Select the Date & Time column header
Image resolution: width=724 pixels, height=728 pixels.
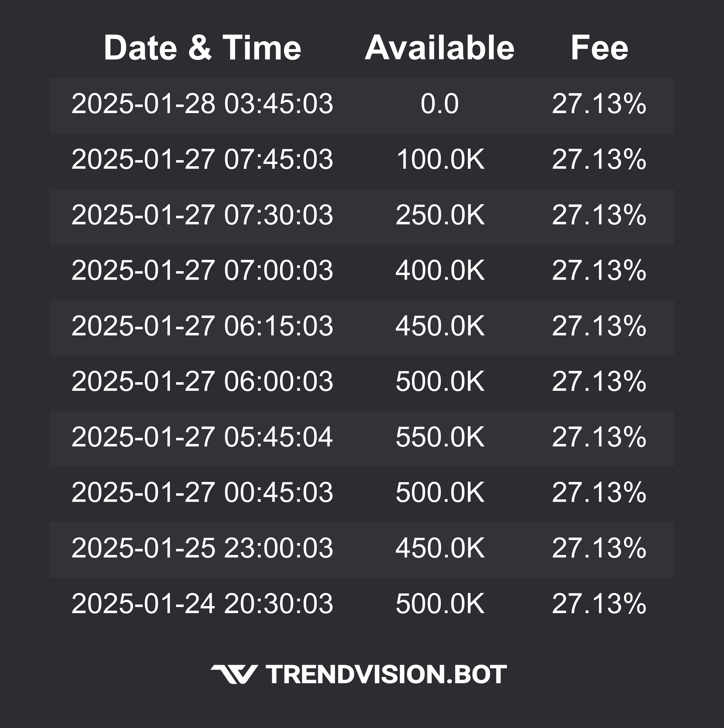pos(202,48)
